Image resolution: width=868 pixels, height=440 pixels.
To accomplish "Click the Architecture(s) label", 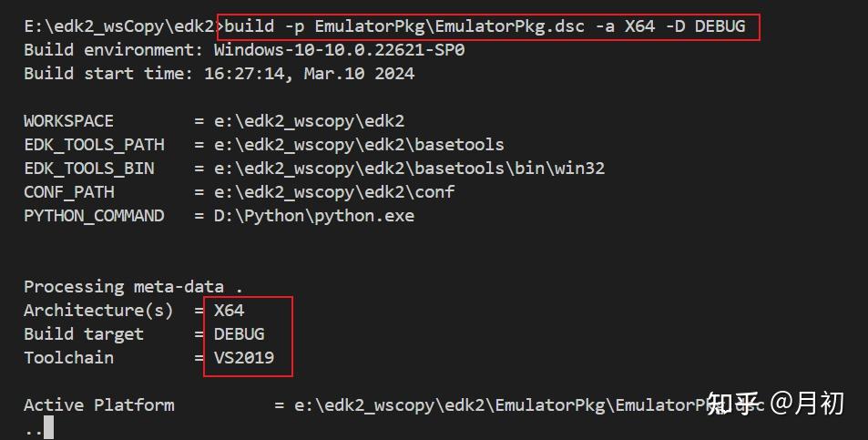I will (98, 311).
